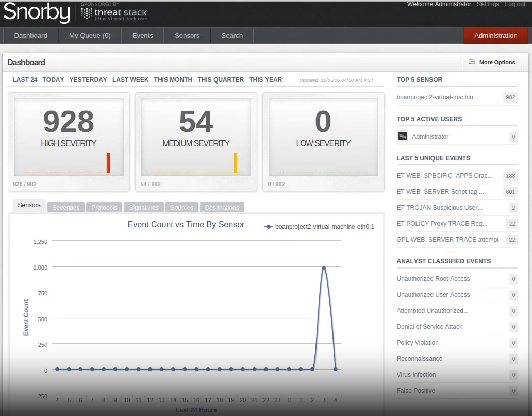Click the 928 / 982 ratio text

[25, 184]
